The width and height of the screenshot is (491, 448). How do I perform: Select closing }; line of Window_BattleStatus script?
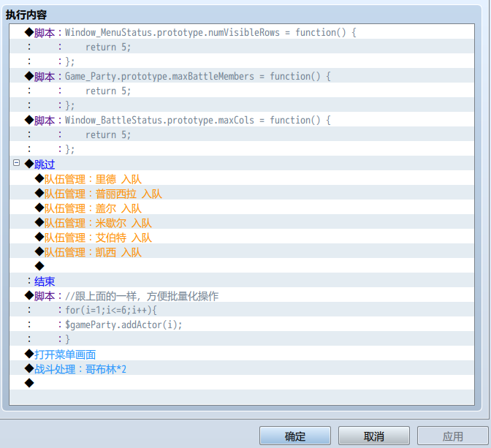click(x=242, y=148)
